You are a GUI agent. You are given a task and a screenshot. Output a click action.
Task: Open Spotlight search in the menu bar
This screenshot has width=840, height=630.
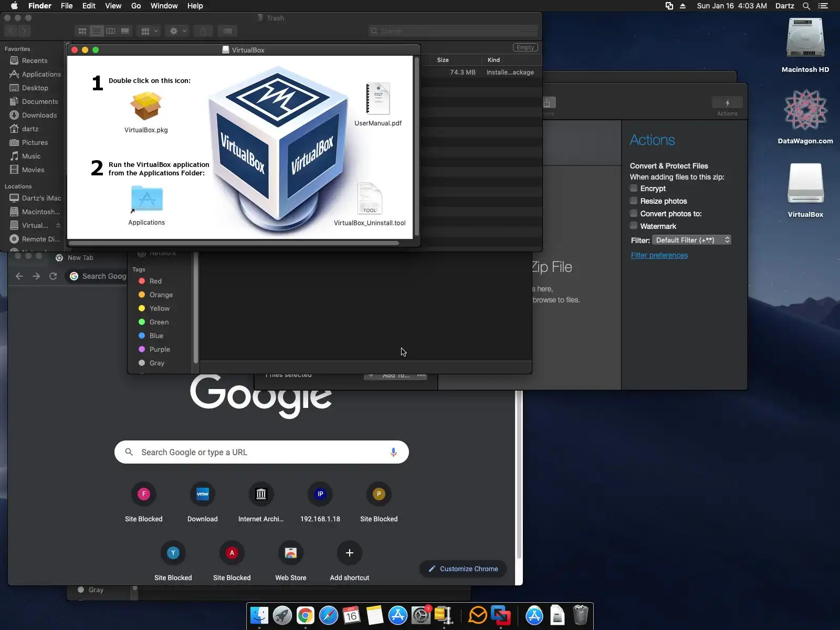(x=806, y=6)
